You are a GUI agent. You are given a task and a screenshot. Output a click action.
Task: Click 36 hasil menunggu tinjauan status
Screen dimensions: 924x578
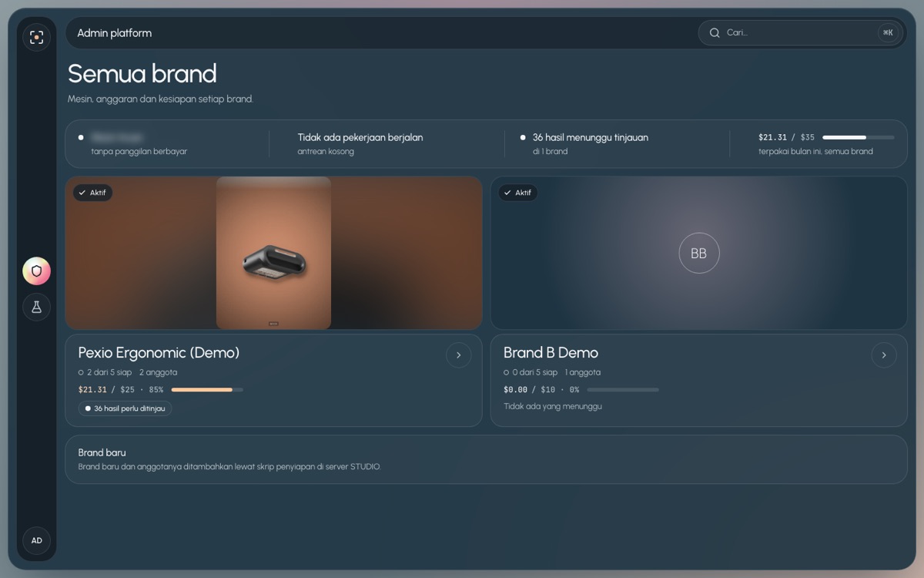point(591,137)
